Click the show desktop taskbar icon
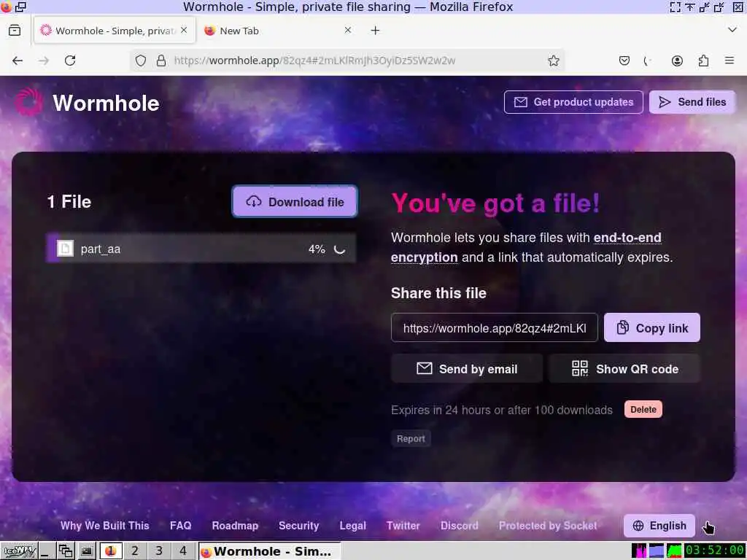This screenshot has width=747, height=560. (46, 551)
